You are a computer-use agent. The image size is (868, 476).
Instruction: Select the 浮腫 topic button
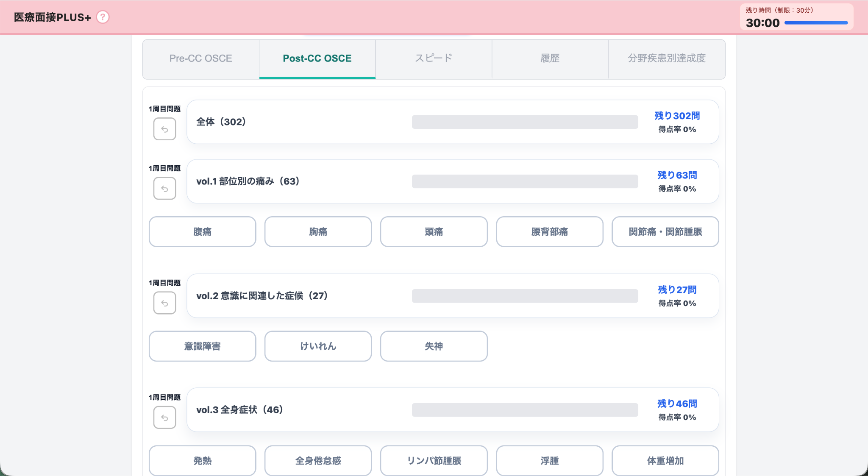point(550,461)
